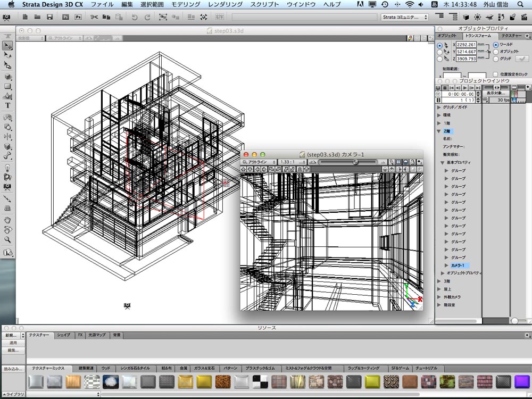Select the pen drawing tool
Viewport: 532px width, 399px height.
[x=7, y=96]
